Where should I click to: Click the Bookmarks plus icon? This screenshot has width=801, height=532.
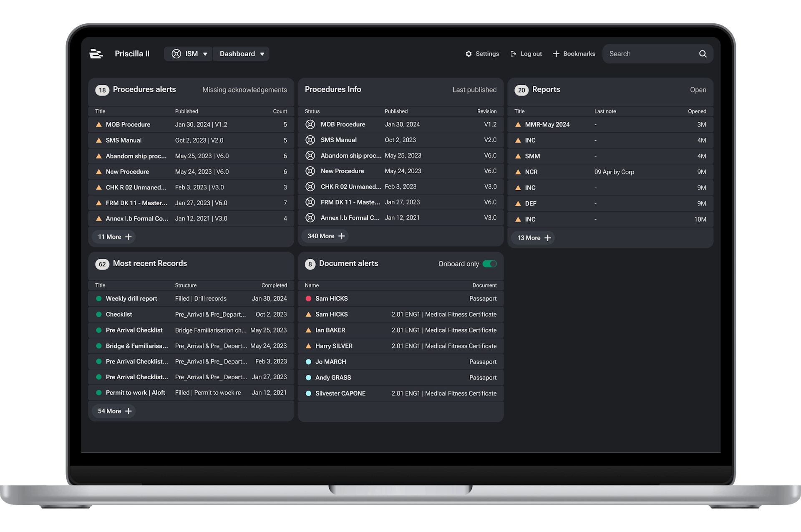556,54
